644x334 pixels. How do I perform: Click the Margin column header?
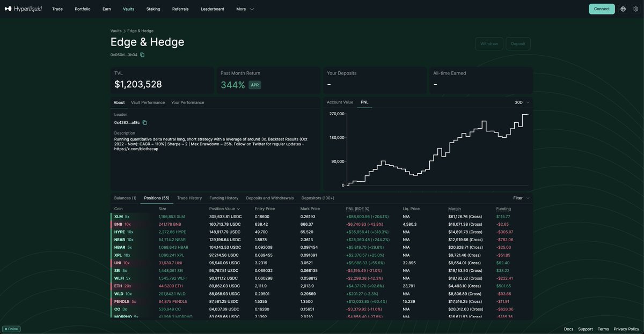[455, 209]
